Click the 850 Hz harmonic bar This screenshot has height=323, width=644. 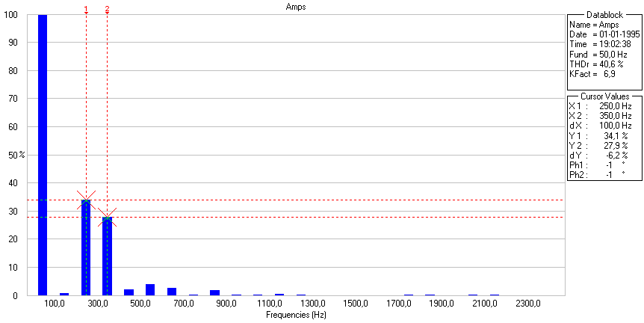pos(214,292)
